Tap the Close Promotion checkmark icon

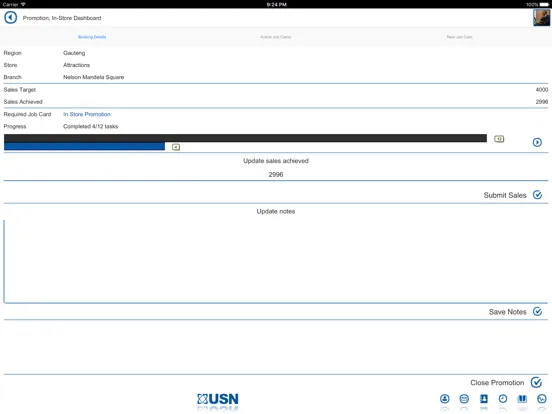pos(537,382)
